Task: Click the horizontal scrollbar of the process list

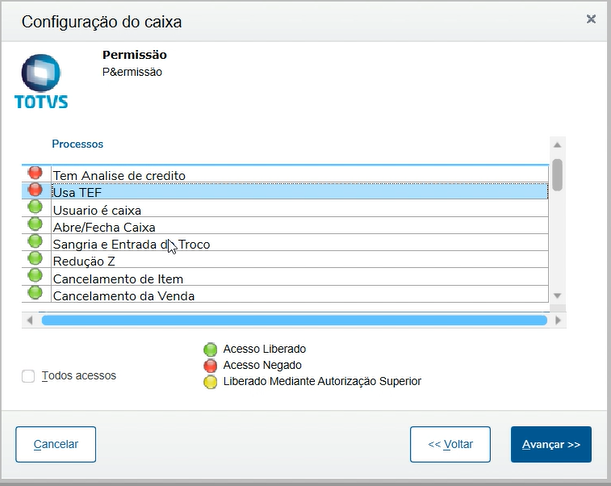Action: [294, 320]
